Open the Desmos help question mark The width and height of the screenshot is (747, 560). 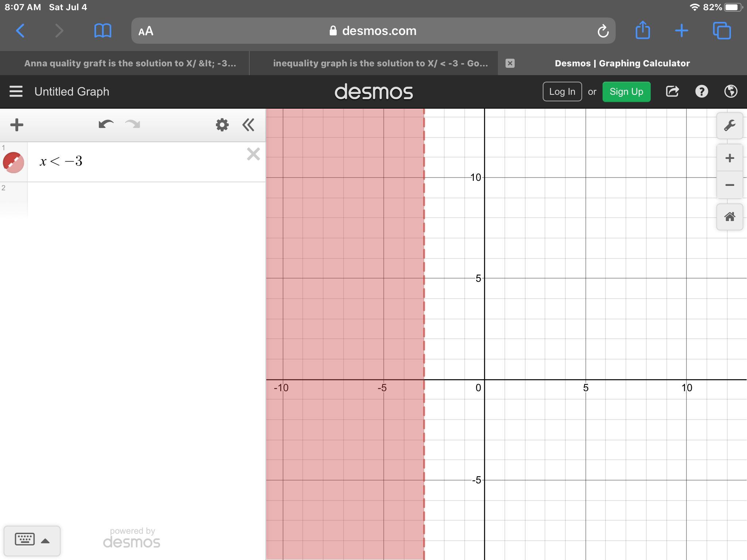point(701,92)
